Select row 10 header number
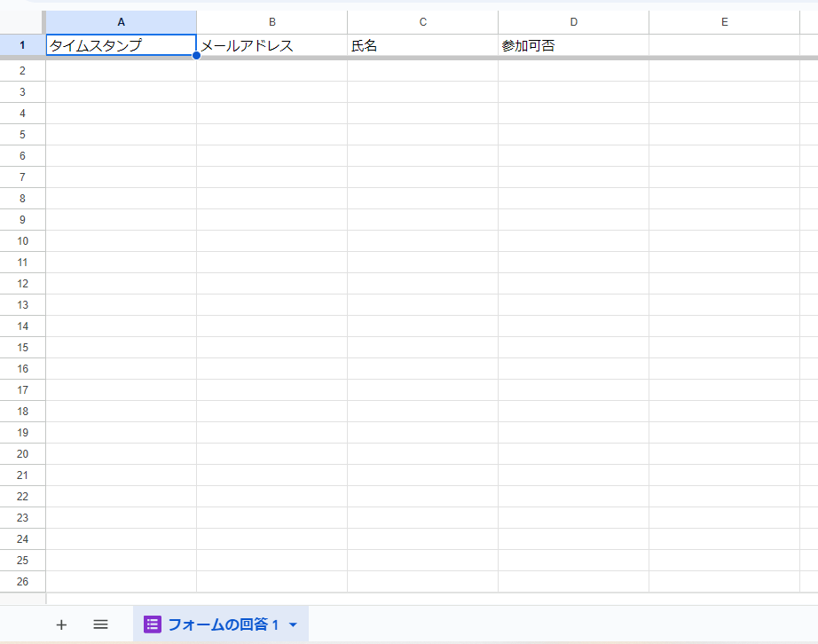 tap(22, 241)
